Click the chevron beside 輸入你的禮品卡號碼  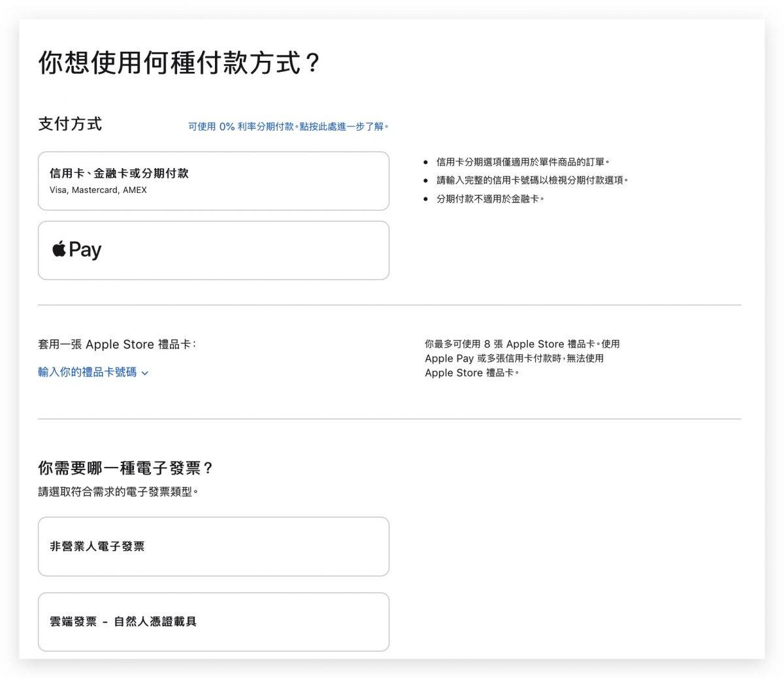click(x=145, y=373)
